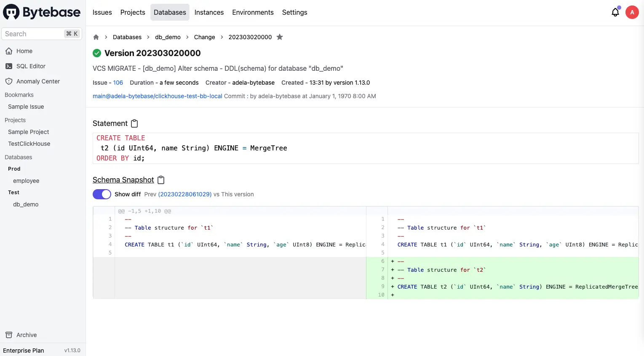Open Issue 106
Viewport: 644px width, 356px height.
tap(118, 83)
